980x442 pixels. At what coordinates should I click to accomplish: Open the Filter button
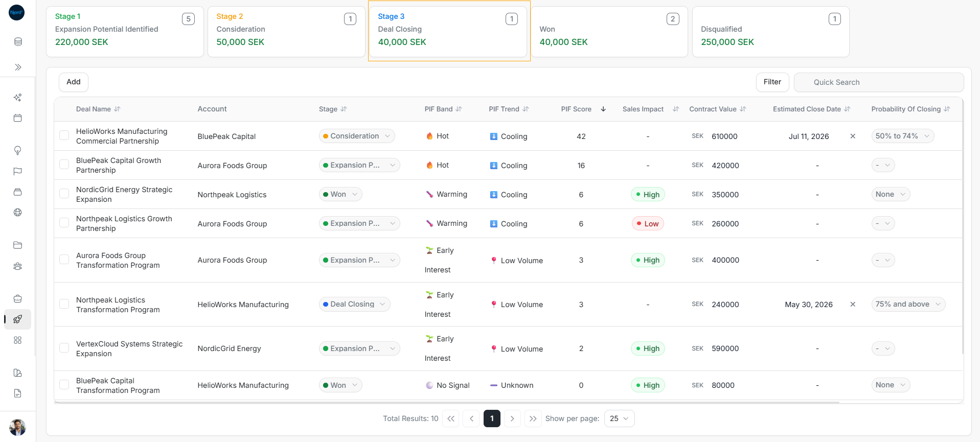click(772, 82)
